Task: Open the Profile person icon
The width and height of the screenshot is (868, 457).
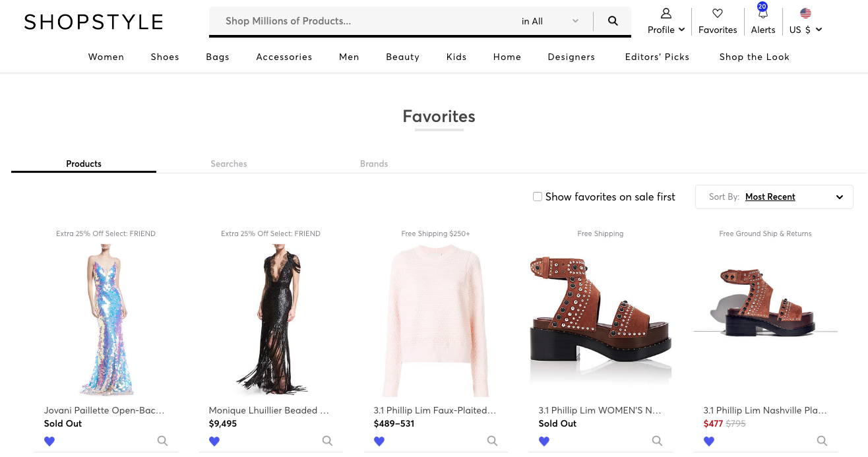Action: click(x=666, y=13)
